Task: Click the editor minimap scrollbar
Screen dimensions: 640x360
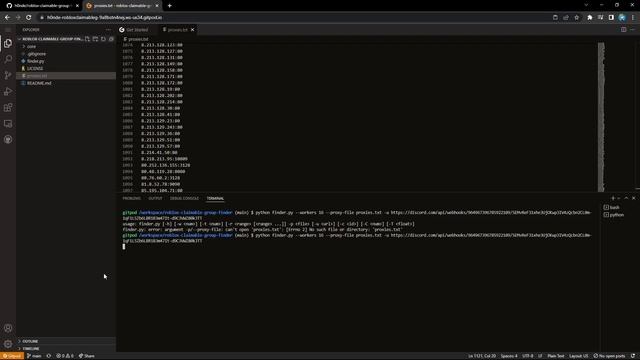Action: tap(601, 116)
